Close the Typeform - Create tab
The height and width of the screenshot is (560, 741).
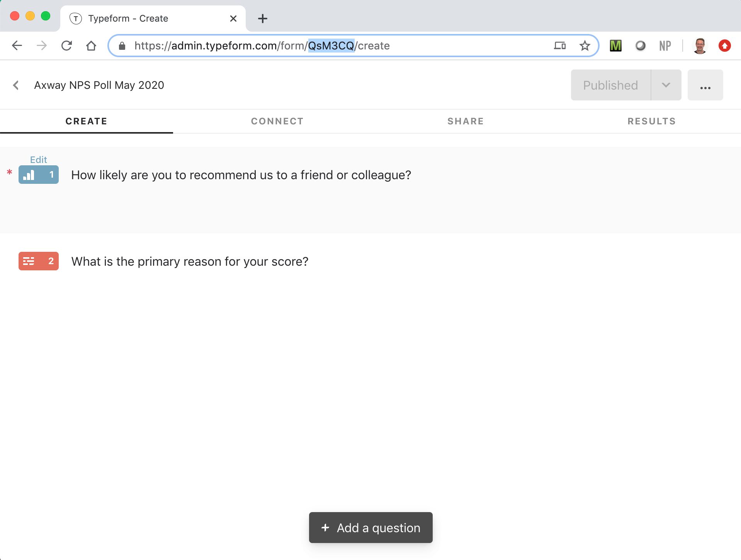click(x=233, y=18)
